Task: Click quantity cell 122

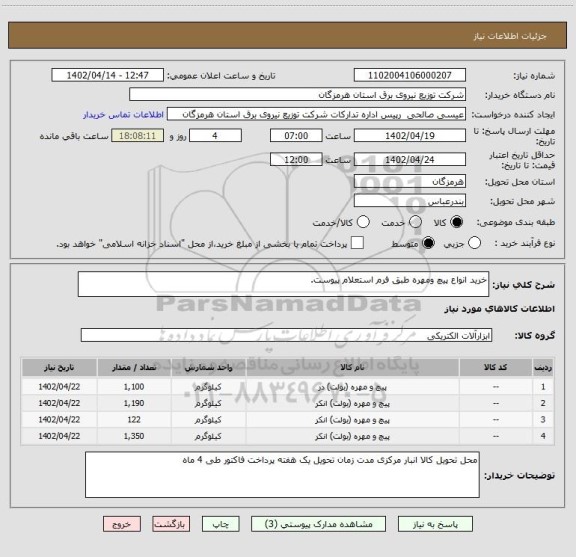Action: pos(134,420)
